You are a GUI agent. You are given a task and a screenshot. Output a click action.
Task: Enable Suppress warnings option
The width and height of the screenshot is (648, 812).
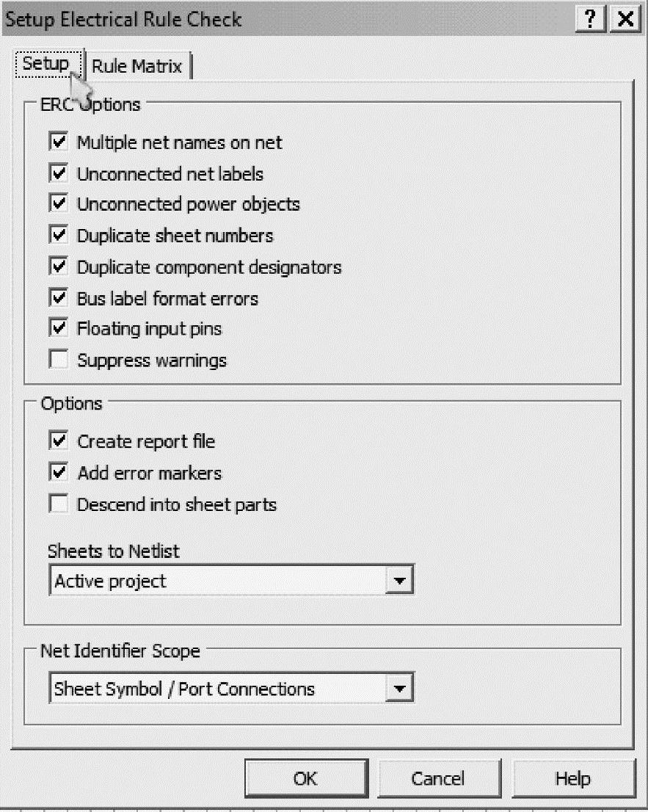pyautogui.click(x=58, y=360)
